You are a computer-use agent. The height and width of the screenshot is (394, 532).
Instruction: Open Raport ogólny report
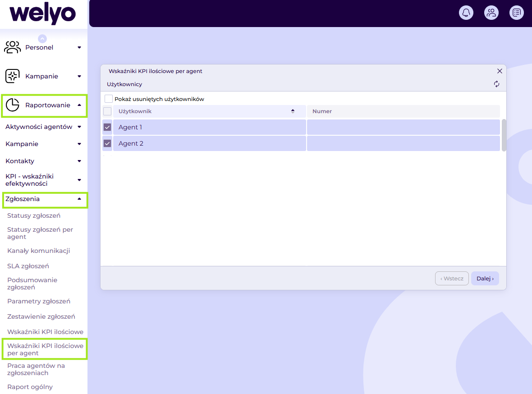(x=30, y=387)
